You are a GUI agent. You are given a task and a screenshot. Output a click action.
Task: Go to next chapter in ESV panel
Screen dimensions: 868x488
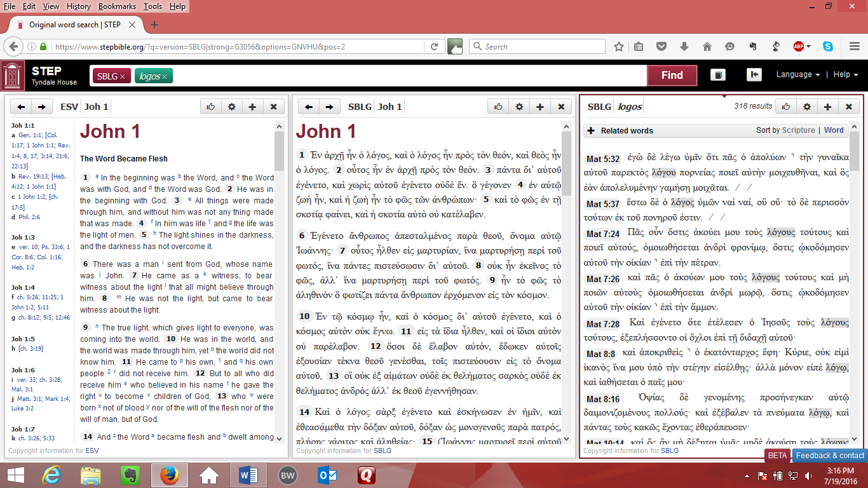tap(41, 107)
